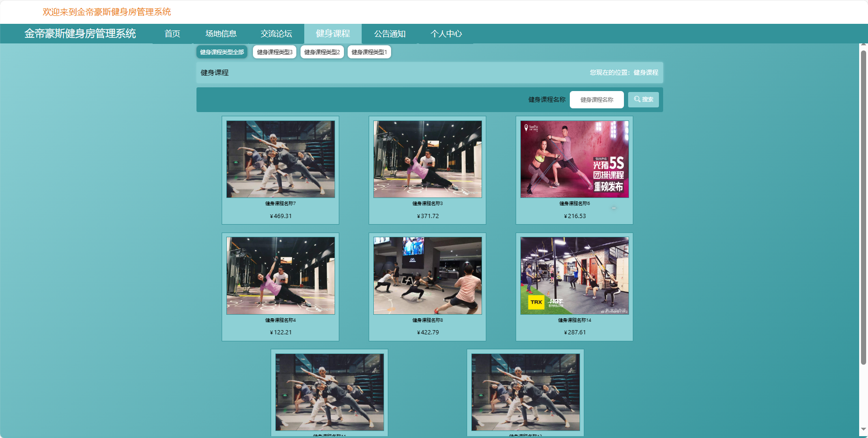Click the scrollbar up arrow
The image size is (868, 438).
pos(863,45)
